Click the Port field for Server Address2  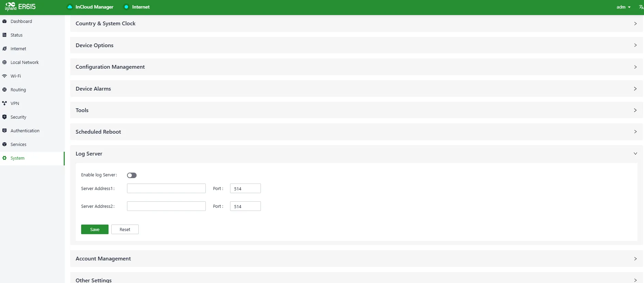pyautogui.click(x=245, y=206)
